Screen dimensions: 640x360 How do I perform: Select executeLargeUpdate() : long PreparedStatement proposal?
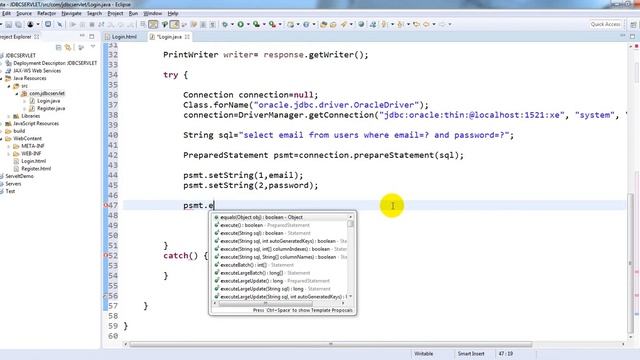click(x=281, y=281)
